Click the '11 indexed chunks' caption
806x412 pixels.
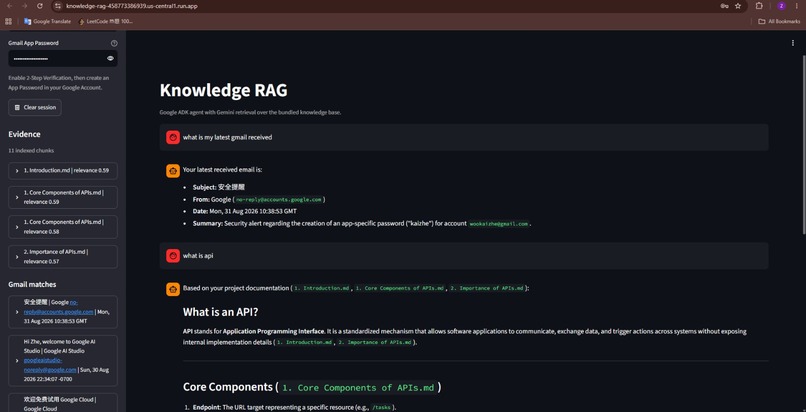pos(31,151)
